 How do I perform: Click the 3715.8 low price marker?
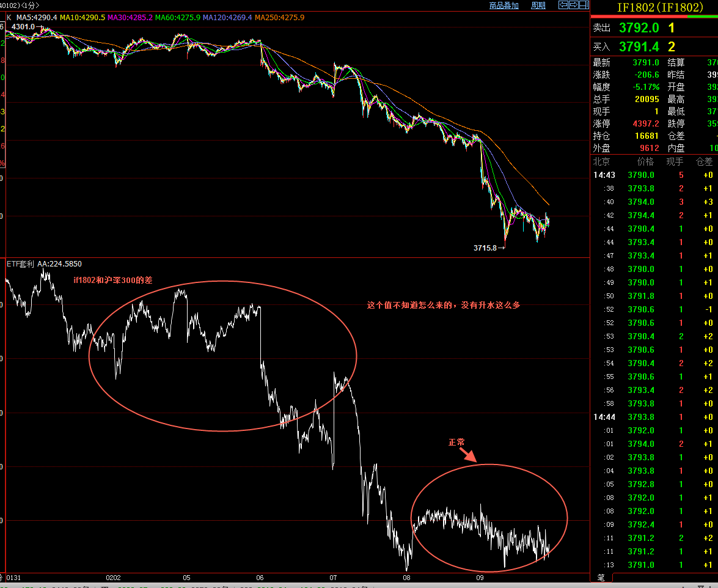(x=486, y=248)
